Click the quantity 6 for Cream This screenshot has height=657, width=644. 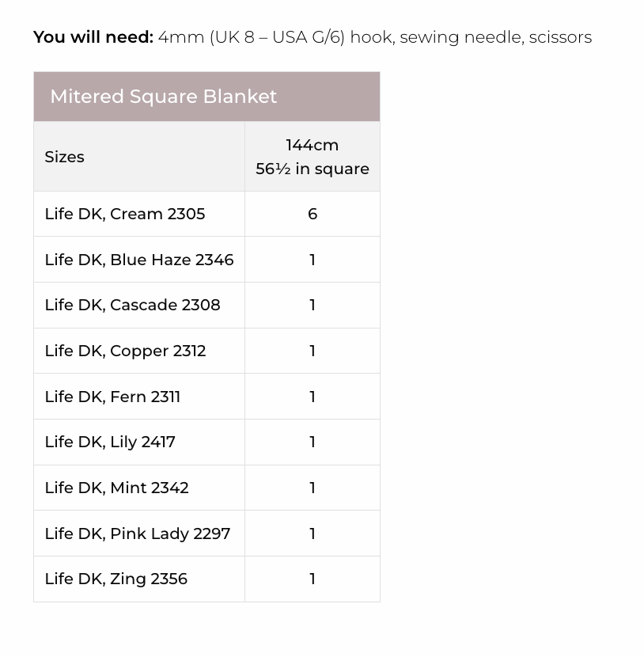[x=313, y=214]
